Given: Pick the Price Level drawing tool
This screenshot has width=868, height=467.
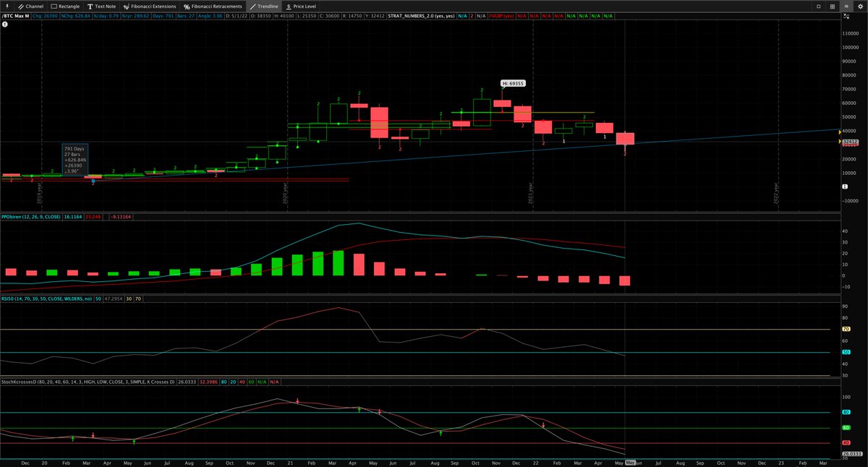Looking at the screenshot, I should pos(300,6).
